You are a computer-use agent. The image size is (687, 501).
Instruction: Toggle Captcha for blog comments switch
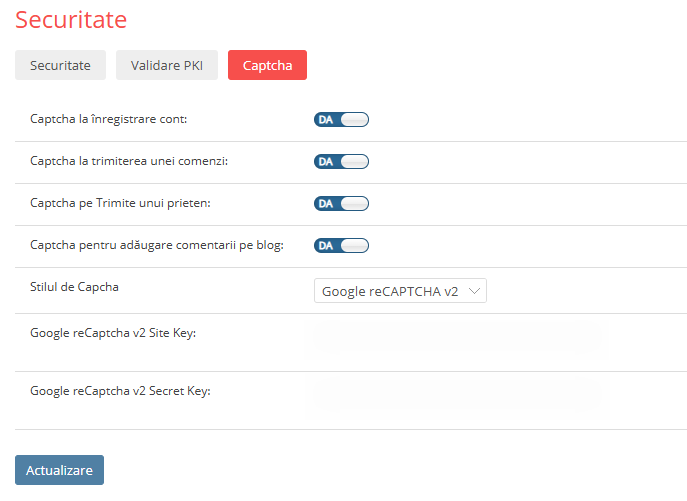pos(342,246)
